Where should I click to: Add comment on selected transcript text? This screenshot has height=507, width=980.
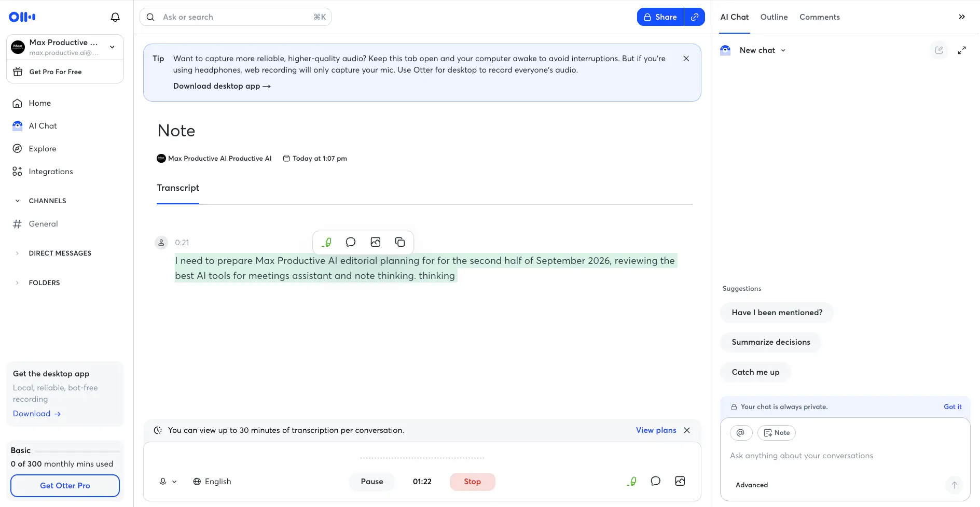point(351,242)
